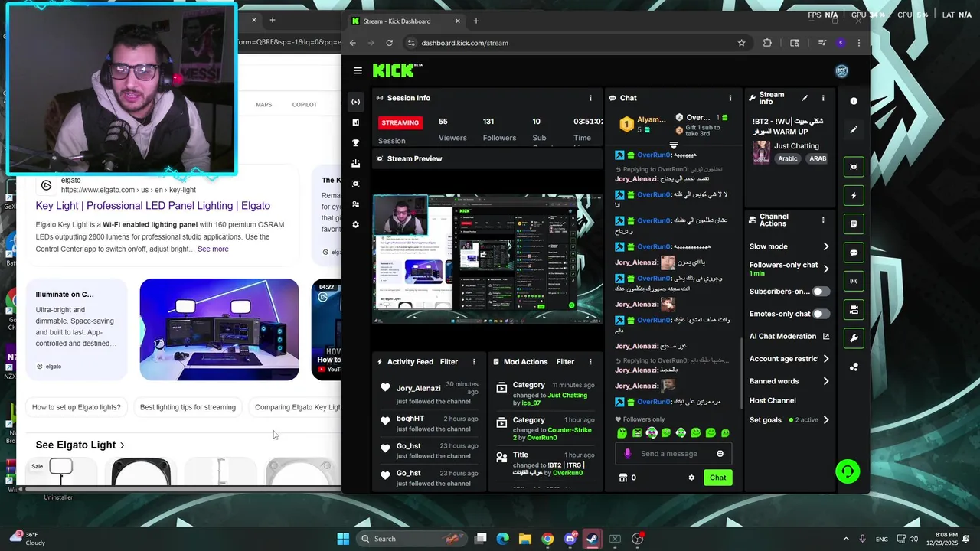Open AI Chat Moderation external link
Screen dimensions: 980x551
pos(826,337)
